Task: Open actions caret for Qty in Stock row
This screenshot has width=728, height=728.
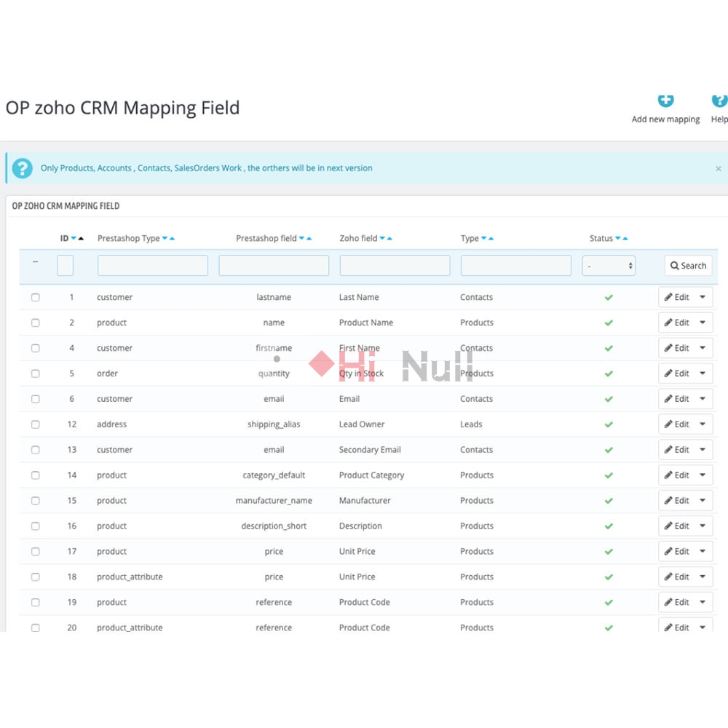Action: pos(703,373)
